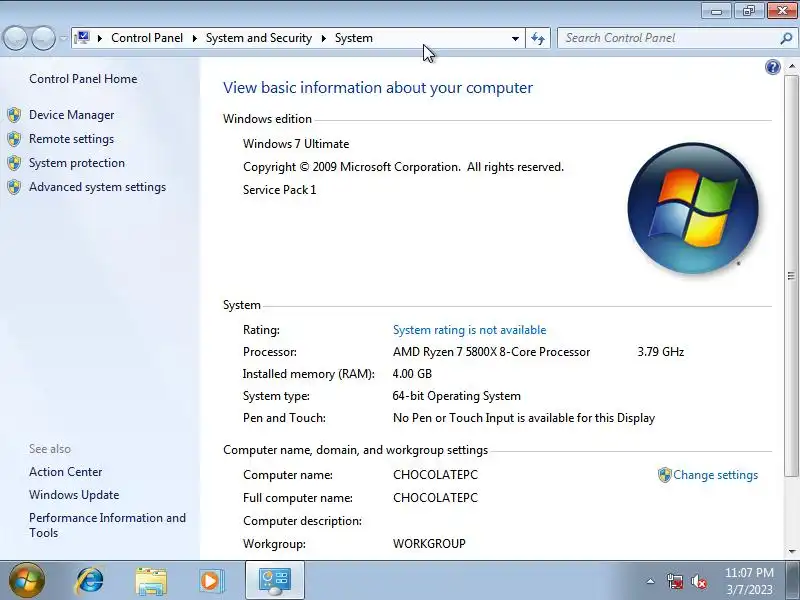Click the shield icon beside Device Manager
This screenshot has width=800, height=600.
click(14, 115)
